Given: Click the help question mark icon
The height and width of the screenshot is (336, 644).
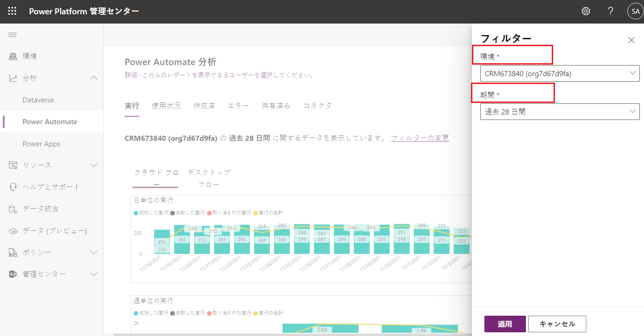Looking at the screenshot, I should (610, 11).
